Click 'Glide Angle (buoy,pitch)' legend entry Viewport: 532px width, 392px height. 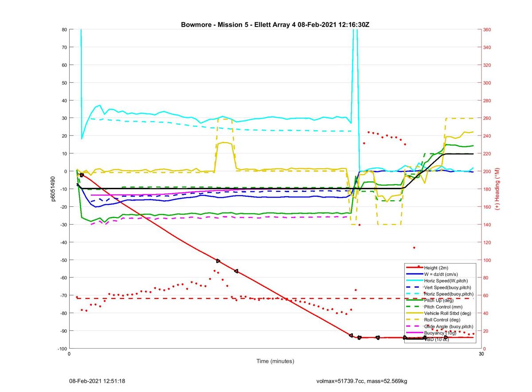pyautogui.click(x=449, y=326)
